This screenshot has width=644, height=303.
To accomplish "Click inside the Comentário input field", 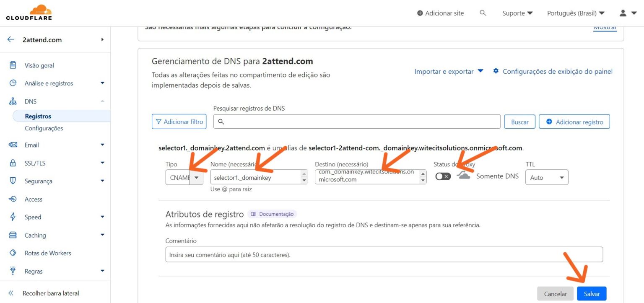I will [293, 254].
